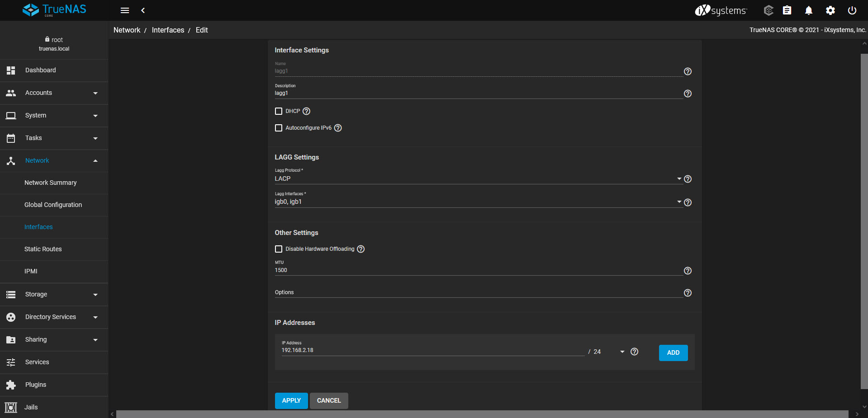Open the settings gear icon
This screenshot has width=868, height=418.
pos(830,10)
